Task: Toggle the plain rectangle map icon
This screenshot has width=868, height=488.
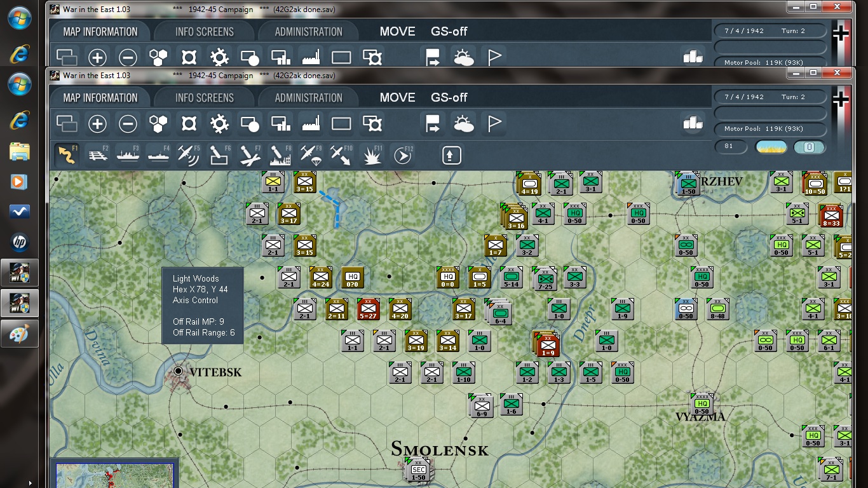Action: coord(341,123)
